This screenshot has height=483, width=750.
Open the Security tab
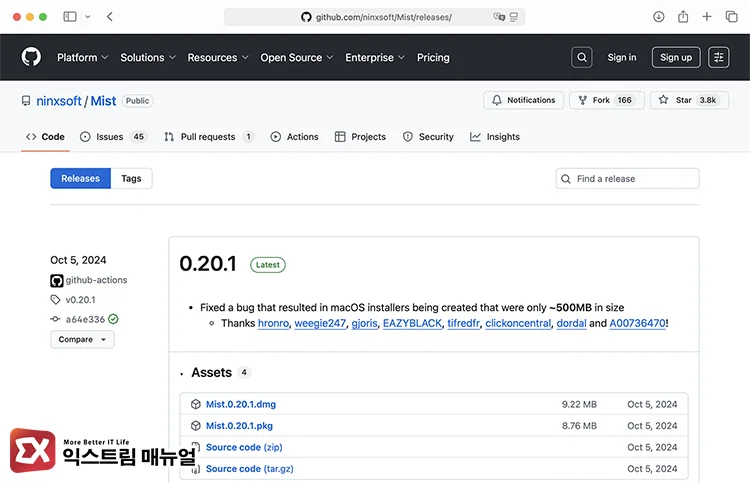point(428,137)
